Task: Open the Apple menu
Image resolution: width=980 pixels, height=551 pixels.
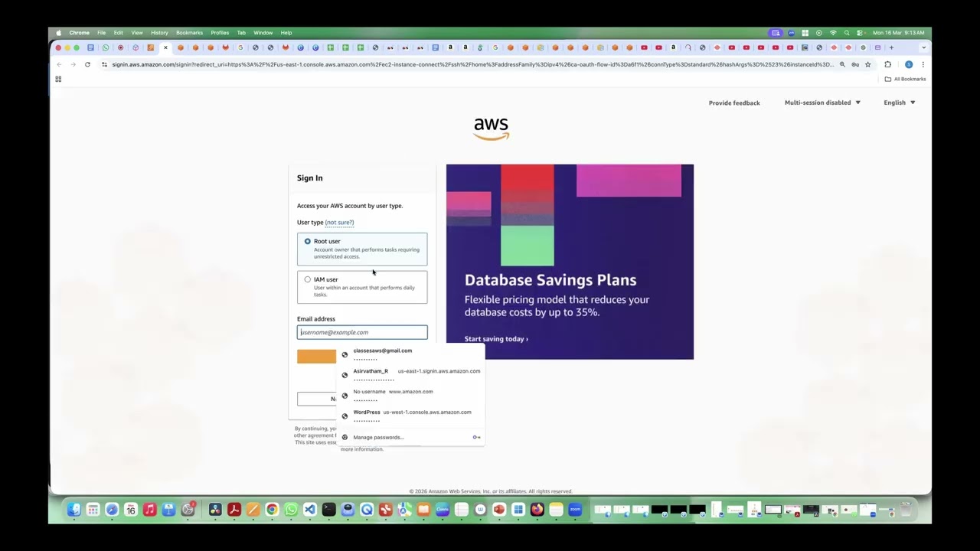Action: pyautogui.click(x=59, y=33)
